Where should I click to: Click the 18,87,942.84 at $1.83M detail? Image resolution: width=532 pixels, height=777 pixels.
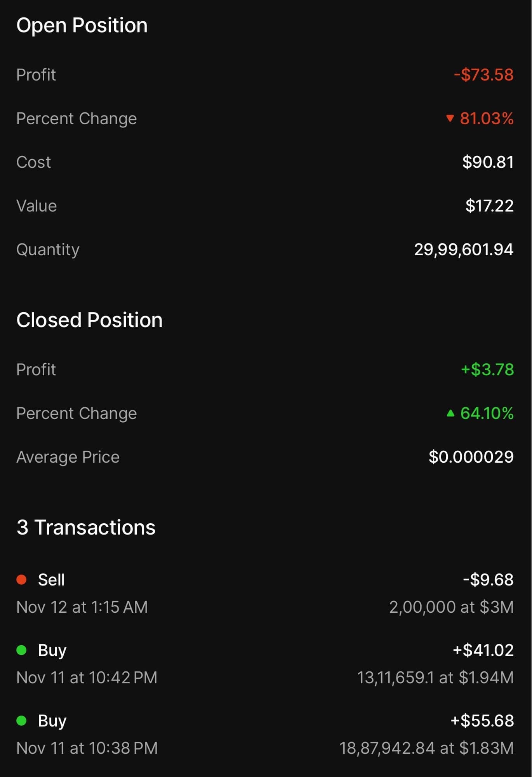pos(426,748)
